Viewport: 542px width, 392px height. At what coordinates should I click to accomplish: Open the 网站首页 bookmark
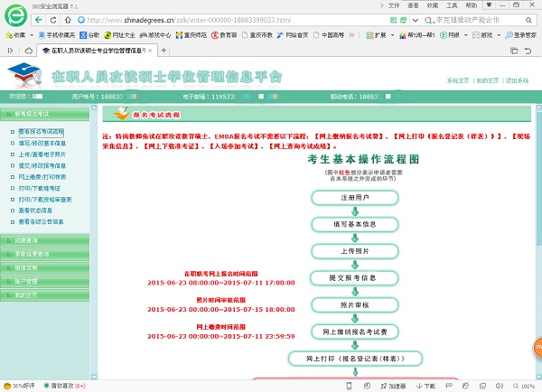(x=293, y=35)
